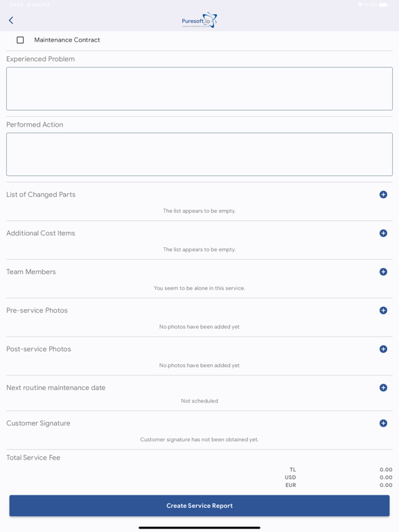Set Next routine maintenance date

383,388
